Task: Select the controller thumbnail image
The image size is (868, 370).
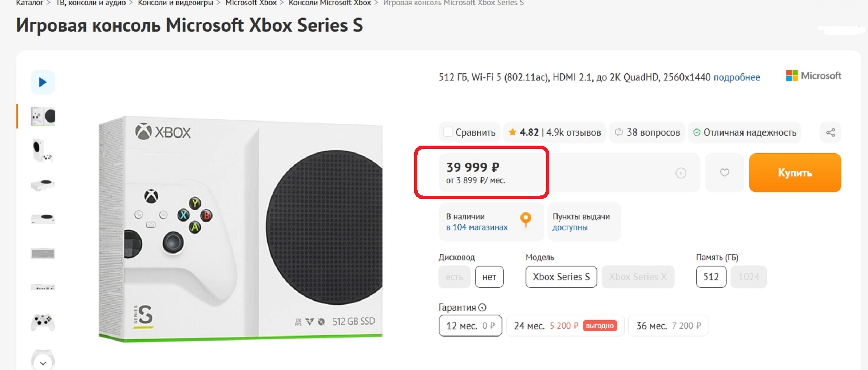Action: 43,322
